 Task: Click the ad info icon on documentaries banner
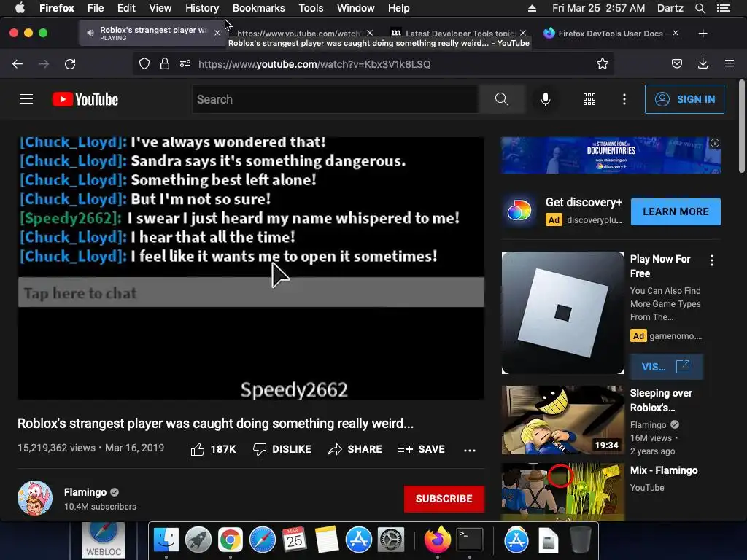point(715,143)
